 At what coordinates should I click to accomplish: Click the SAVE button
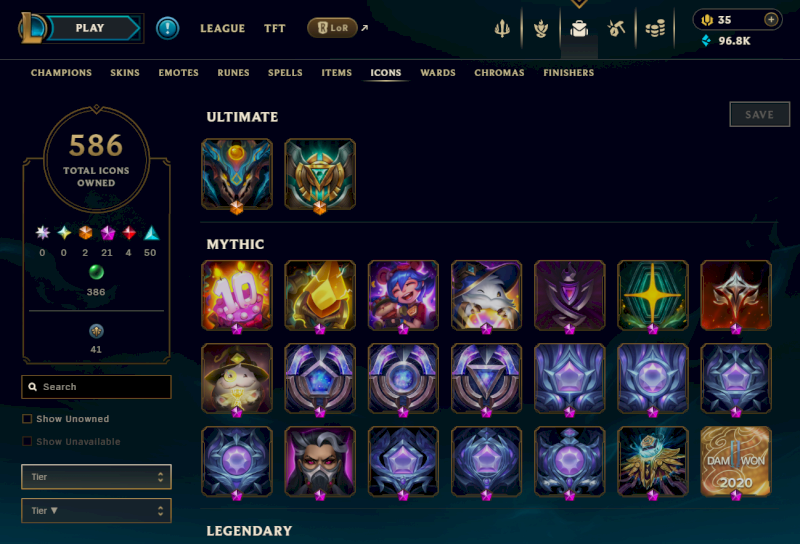tap(760, 114)
